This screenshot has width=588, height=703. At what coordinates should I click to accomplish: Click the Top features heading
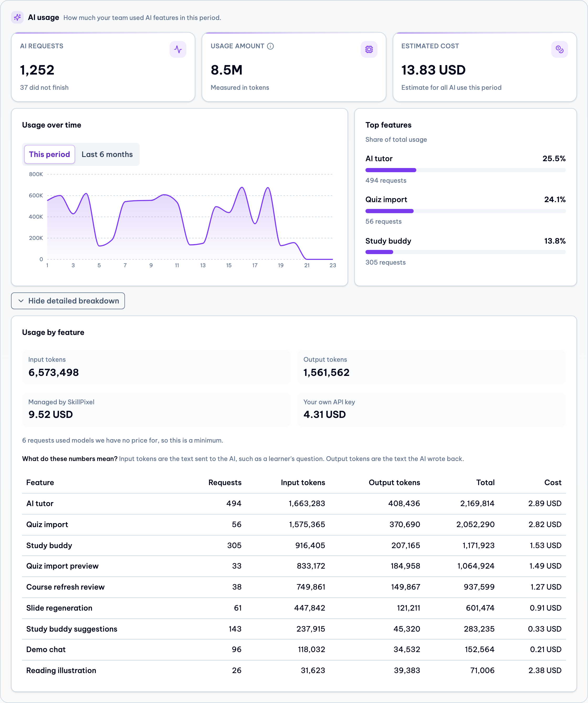pos(388,125)
